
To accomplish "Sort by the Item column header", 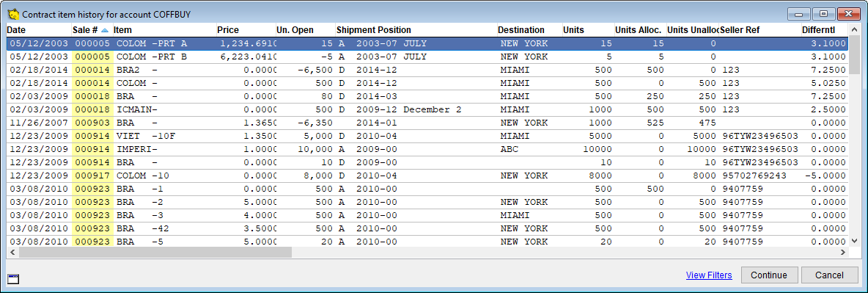I will click(x=164, y=30).
